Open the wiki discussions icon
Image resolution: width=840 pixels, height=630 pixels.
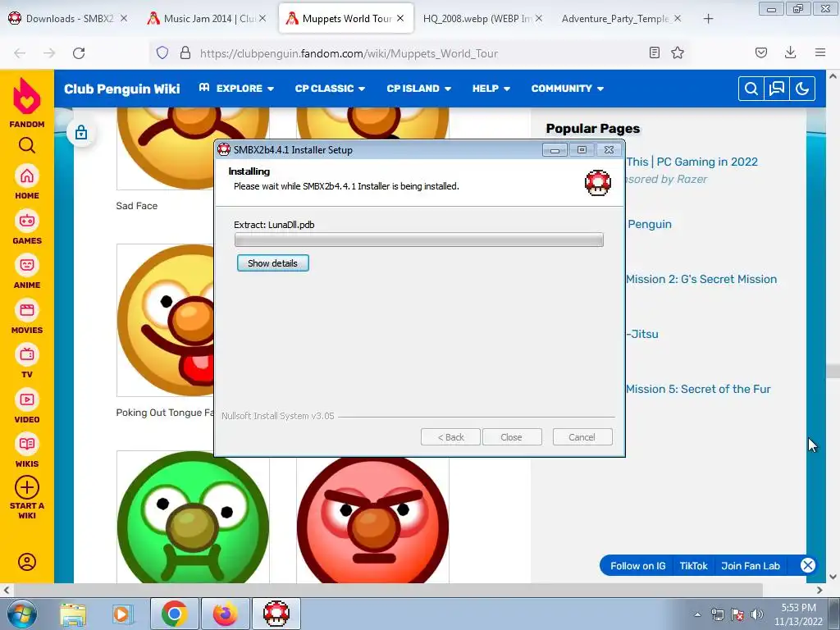point(777,89)
